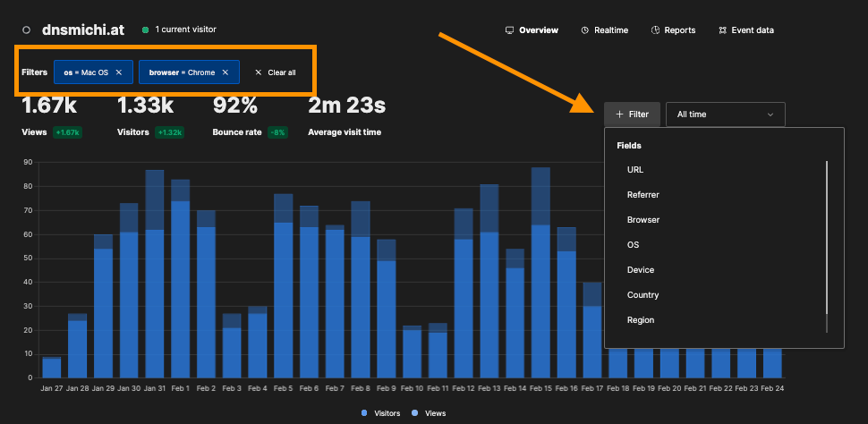Remove the Mac OS filter chip
This screenshot has width=868, height=424.
click(118, 72)
